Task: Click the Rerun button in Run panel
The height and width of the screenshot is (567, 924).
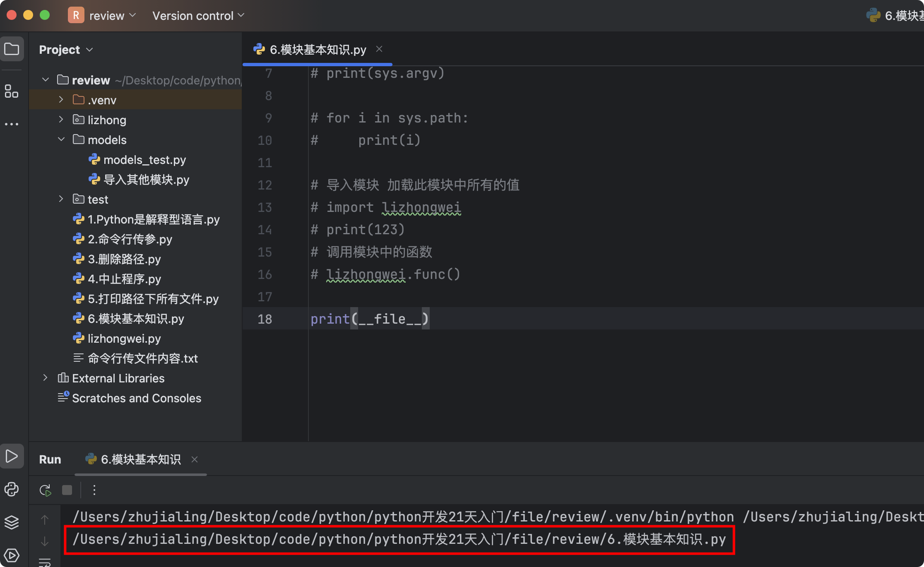Action: click(x=45, y=490)
